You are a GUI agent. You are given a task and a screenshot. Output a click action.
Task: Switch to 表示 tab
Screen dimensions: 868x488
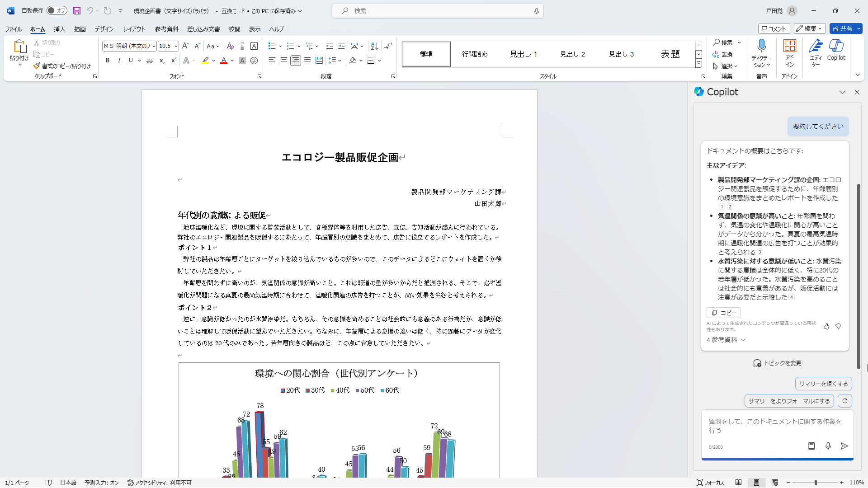[255, 29]
